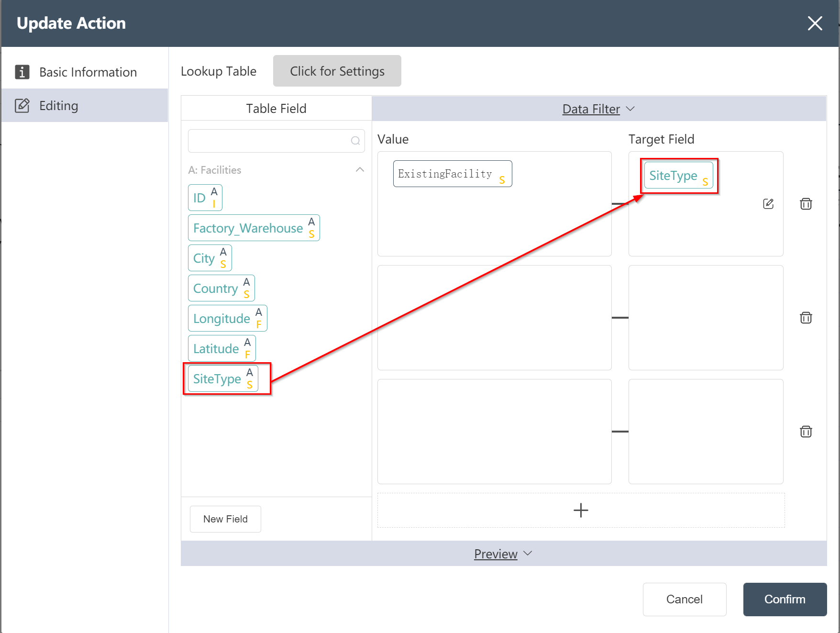Select the Latitude field chip
The height and width of the screenshot is (633, 840).
(222, 348)
